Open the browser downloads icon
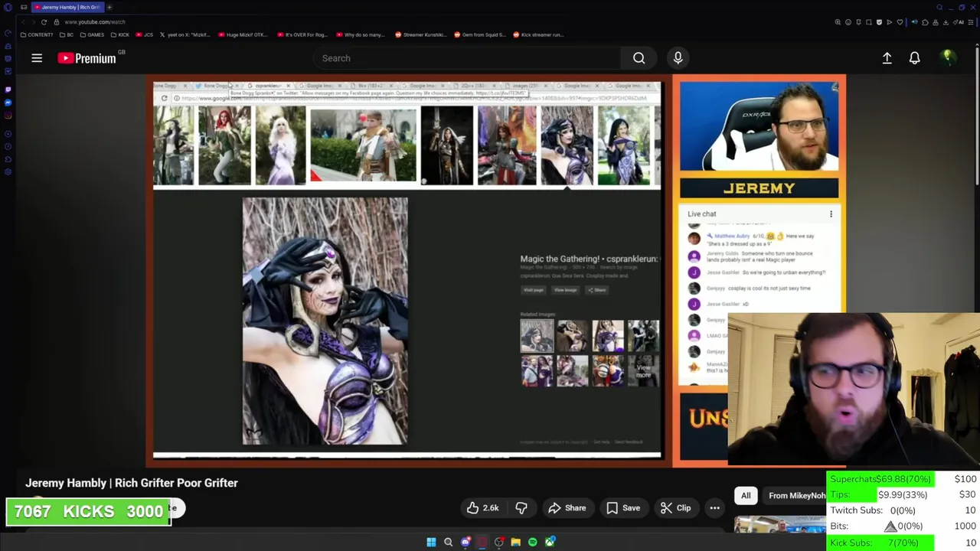The width and height of the screenshot is (980, 551). 946,22
